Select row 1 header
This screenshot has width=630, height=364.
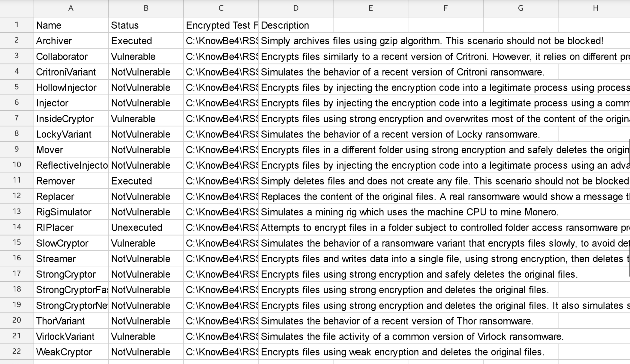17,25
